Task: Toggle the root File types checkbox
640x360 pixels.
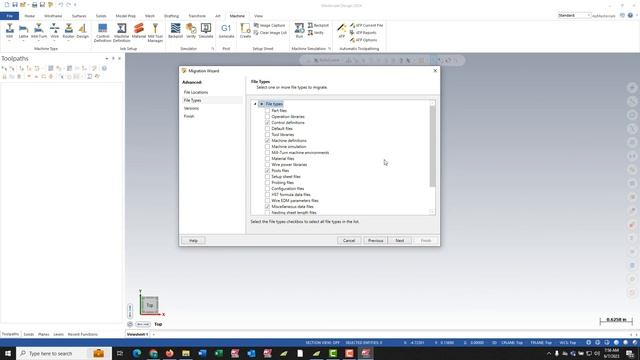Action: point(262,104)
